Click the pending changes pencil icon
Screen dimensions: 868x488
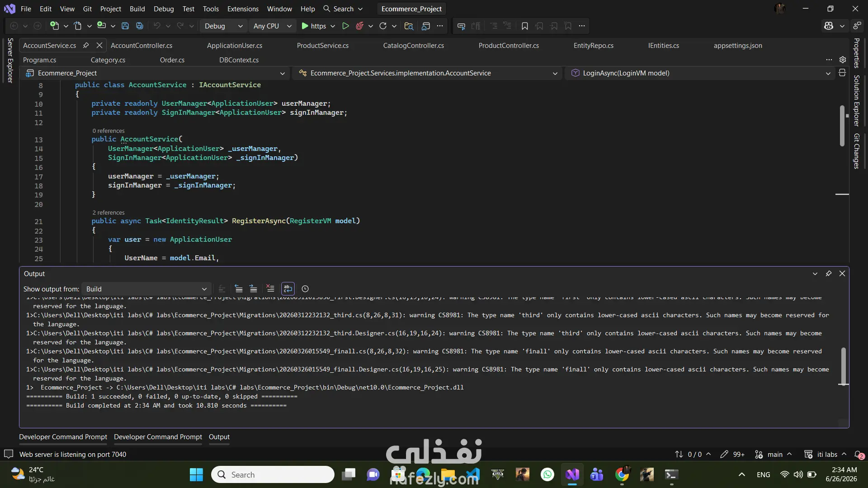724,454
